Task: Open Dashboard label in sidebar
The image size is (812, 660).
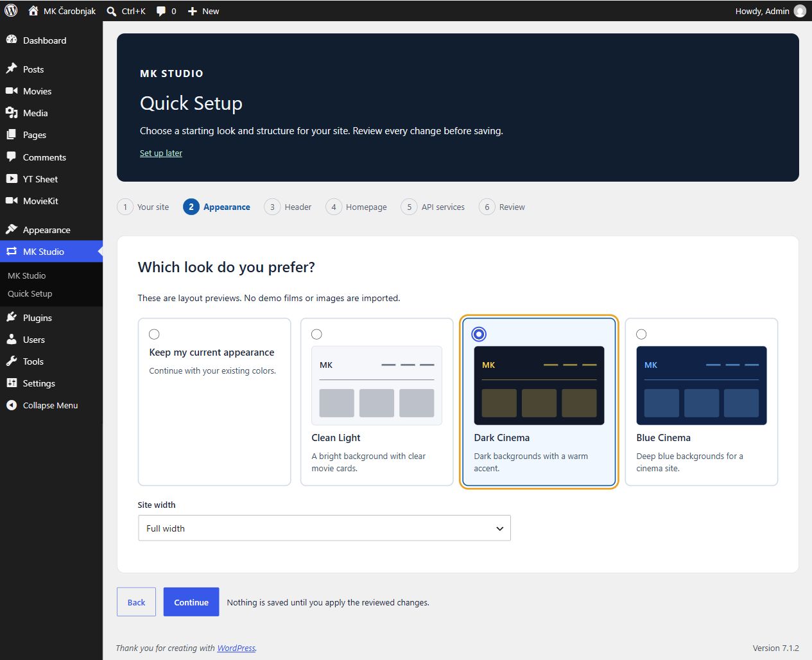Action: click(45, 40)
